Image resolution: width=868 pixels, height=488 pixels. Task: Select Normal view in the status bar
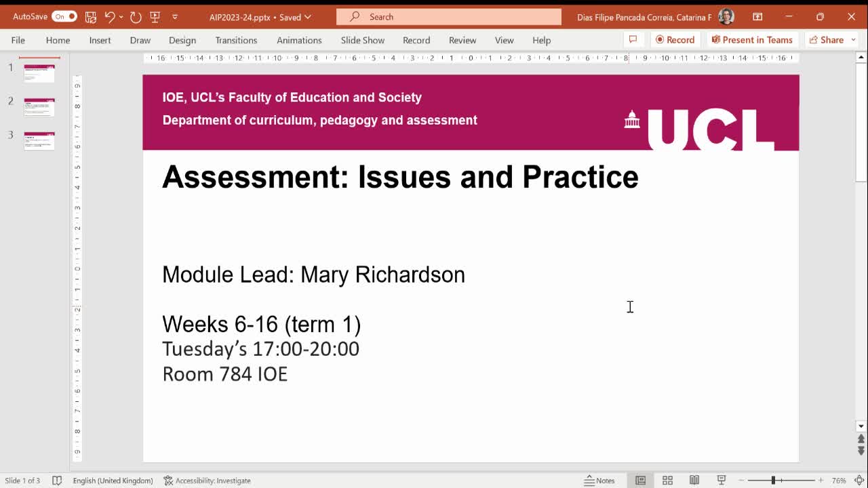click(x=641, y=480)
